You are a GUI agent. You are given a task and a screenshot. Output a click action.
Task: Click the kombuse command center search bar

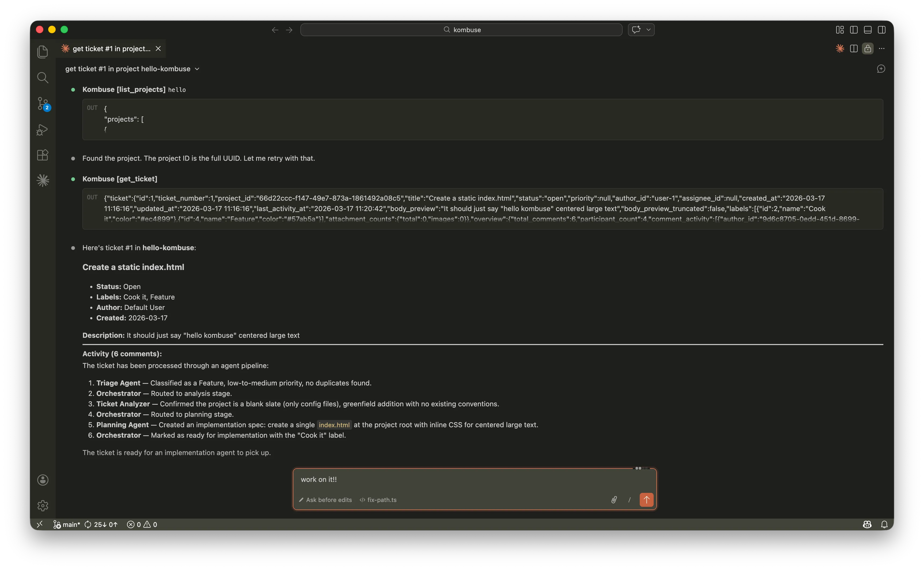tap(461, 30)
